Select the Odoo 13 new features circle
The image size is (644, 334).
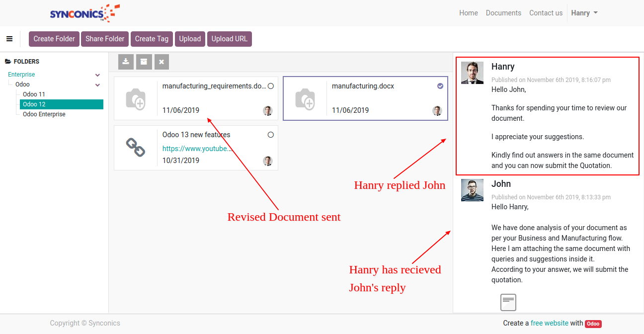(271, 135)
